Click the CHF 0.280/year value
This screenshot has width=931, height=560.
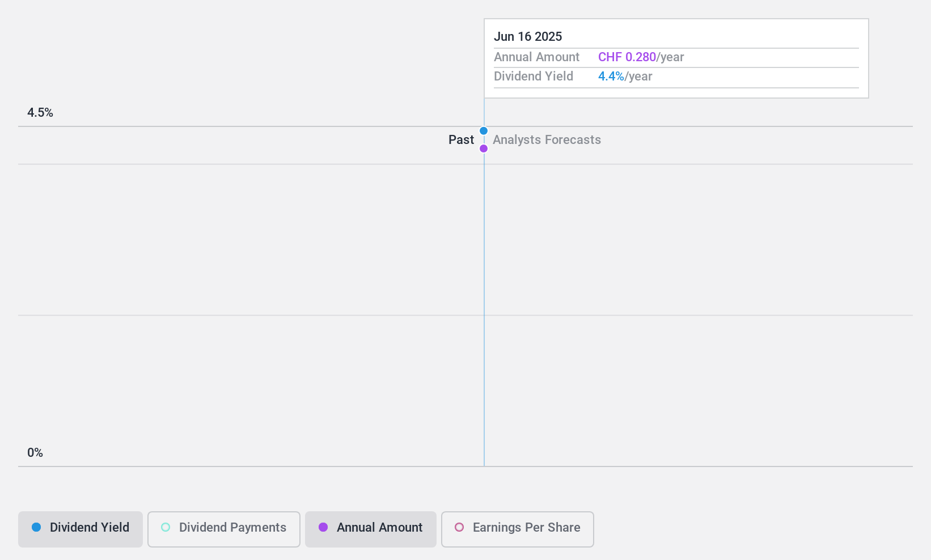click(641, 57)
